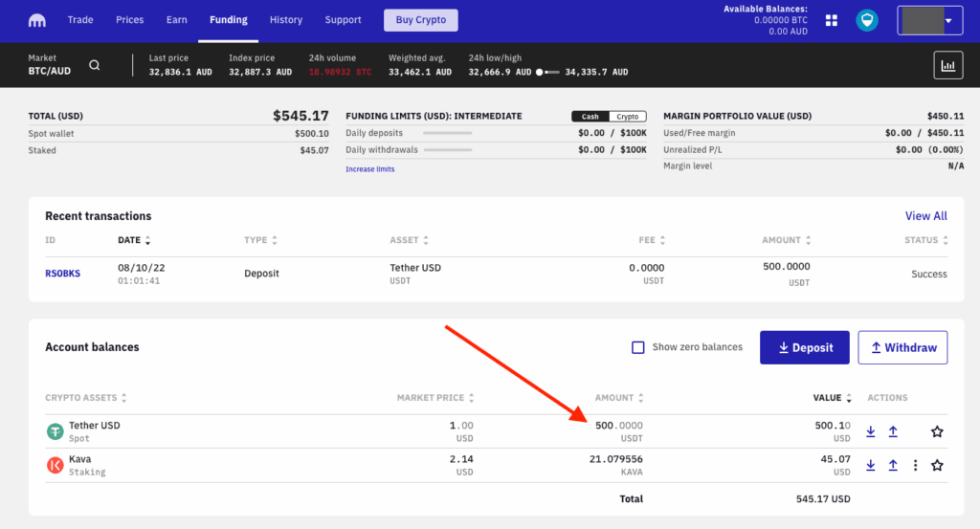Select the Funding tab
Viewport: 980px width, 529px height.
click(228, 20)
